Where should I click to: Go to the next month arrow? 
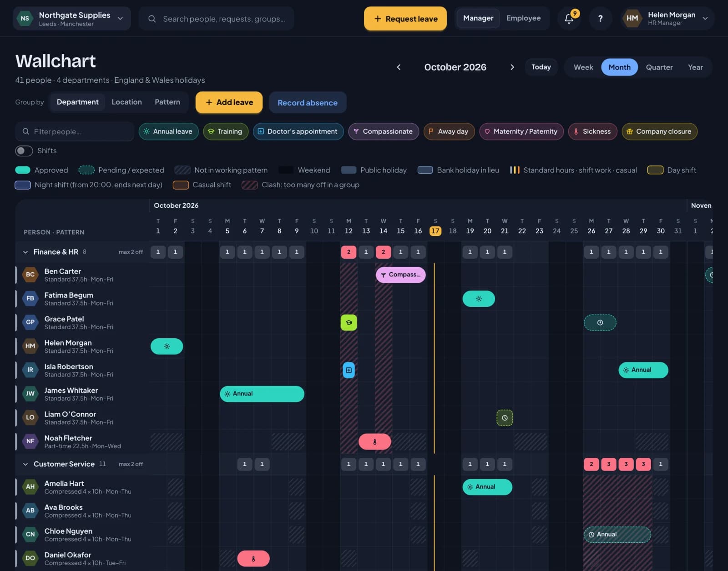click(x=512, y=67)
